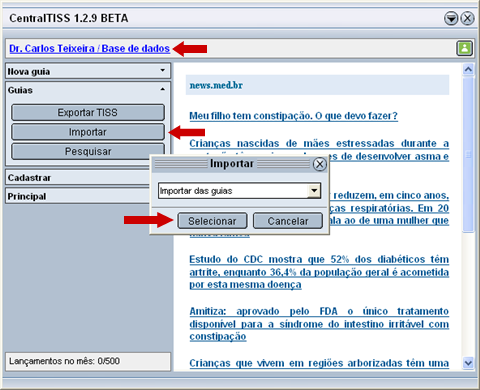Close the CentralTISS window
Screen dimensions: 480x390
[467, 18]
